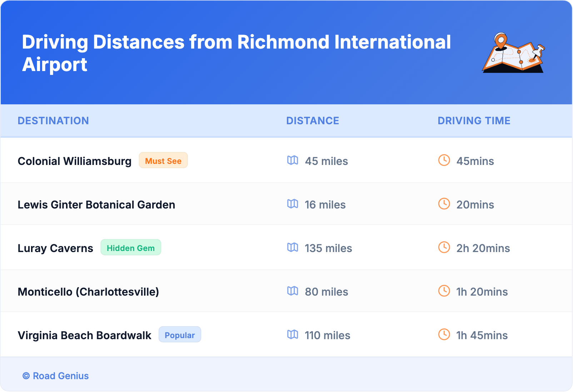Click the map icon next to 16 miles
The height and width of the screenshot is (392, 573).
293,204
